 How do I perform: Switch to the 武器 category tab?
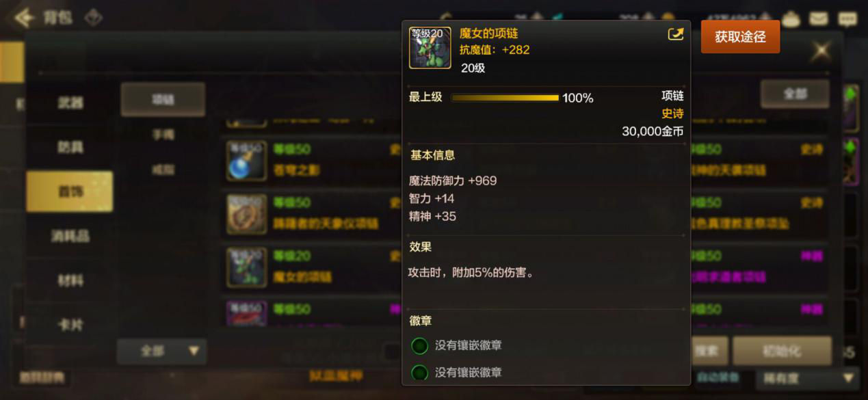(x=70, y=103)
